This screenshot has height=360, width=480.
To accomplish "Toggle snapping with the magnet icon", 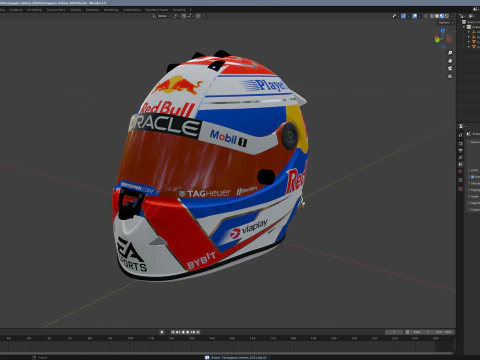I will pos(184,16).
